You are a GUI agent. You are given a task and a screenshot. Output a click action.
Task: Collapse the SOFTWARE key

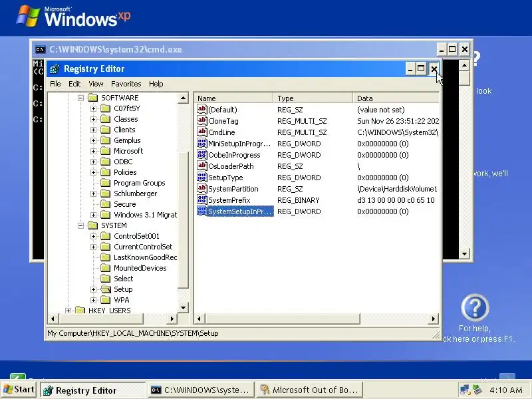click(x=80, y=98)
